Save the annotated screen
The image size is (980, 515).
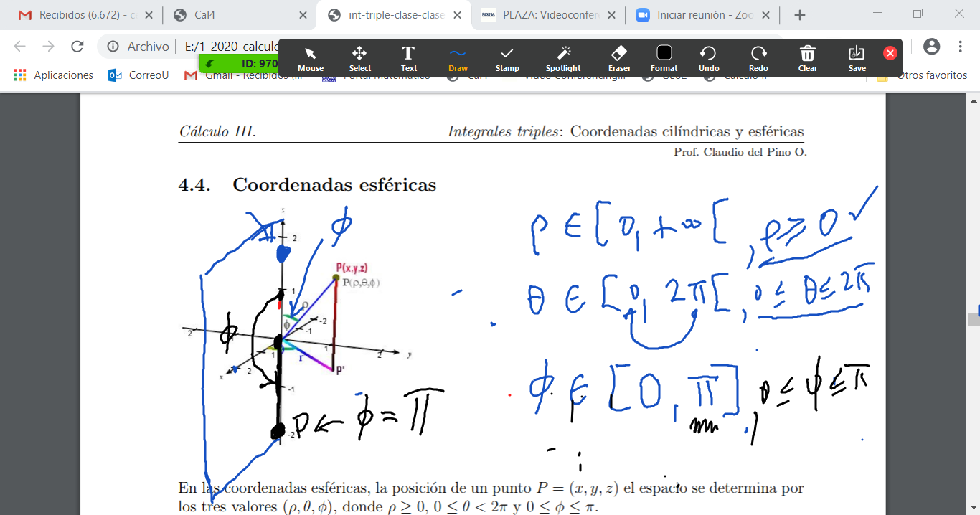tap(857, 58)
